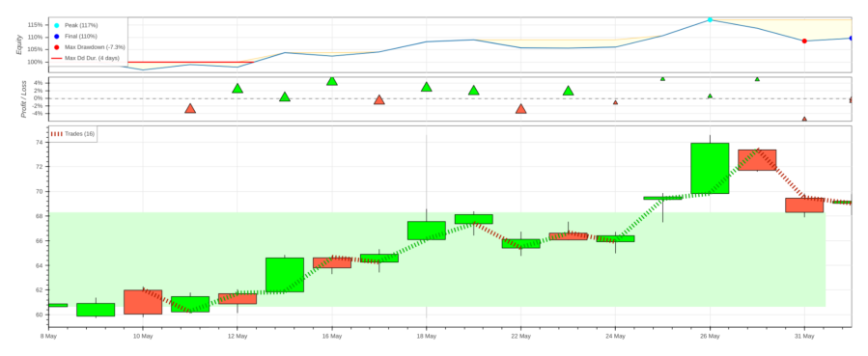Click the red candle at 10 May
Screen dimensions: 868x356
coord(143,302)
